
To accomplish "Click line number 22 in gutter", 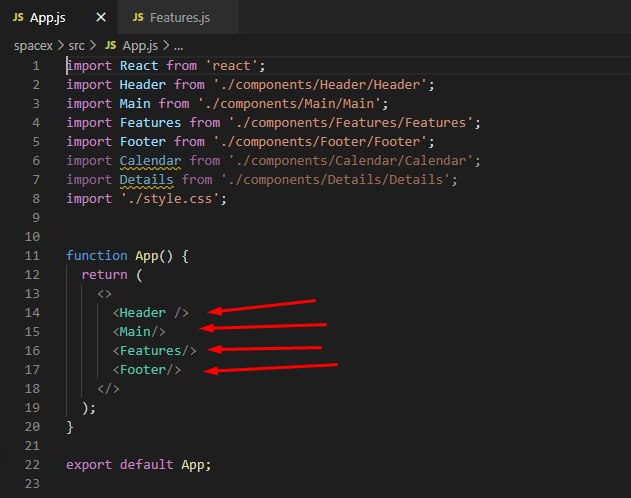I will pyautogui.click(x=32, y=465).
